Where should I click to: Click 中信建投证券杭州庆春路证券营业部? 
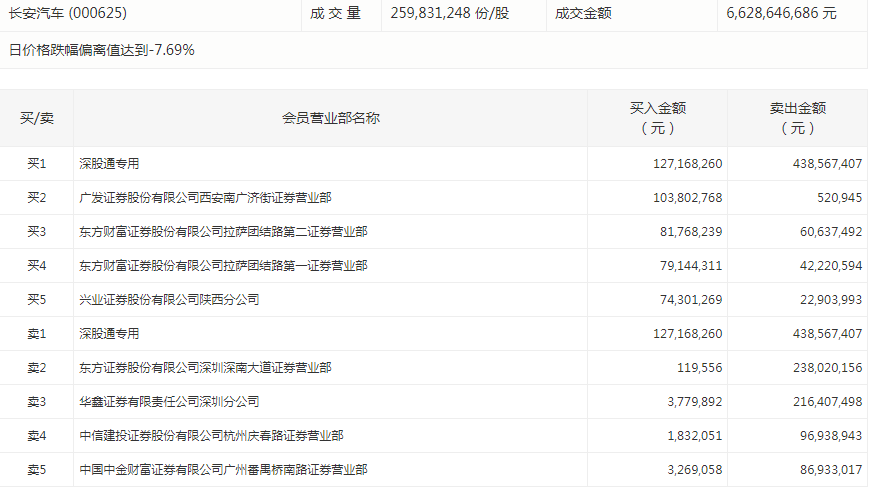click(212, 436)
